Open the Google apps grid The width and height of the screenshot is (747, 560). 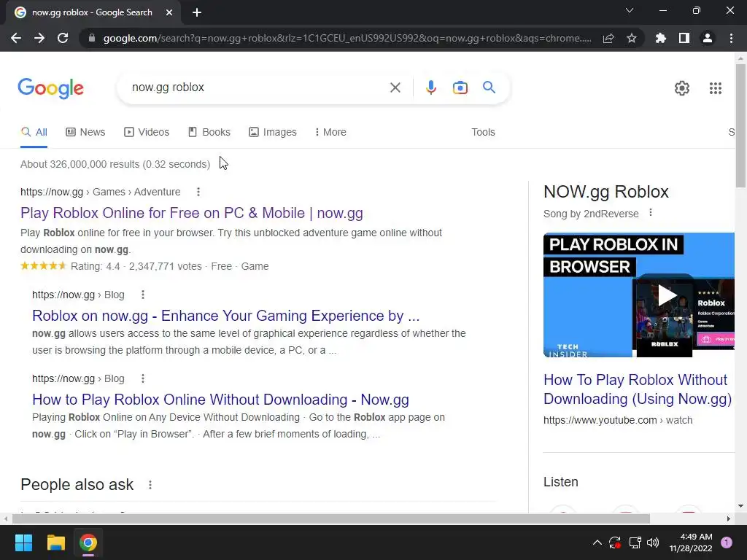[x=715, y=88]
